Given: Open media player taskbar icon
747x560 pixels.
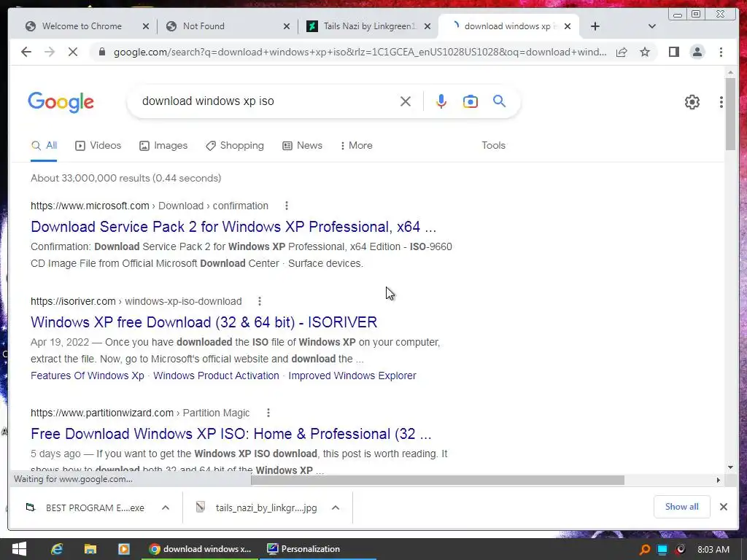Looking at the screenshot, I should (x=123, y=549).
